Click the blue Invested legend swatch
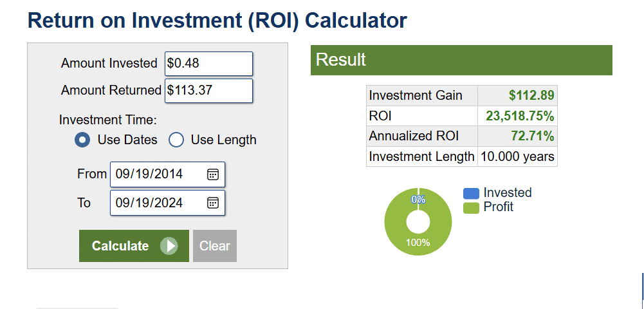The height and width of the screenshot is (309, 644). 471,193
